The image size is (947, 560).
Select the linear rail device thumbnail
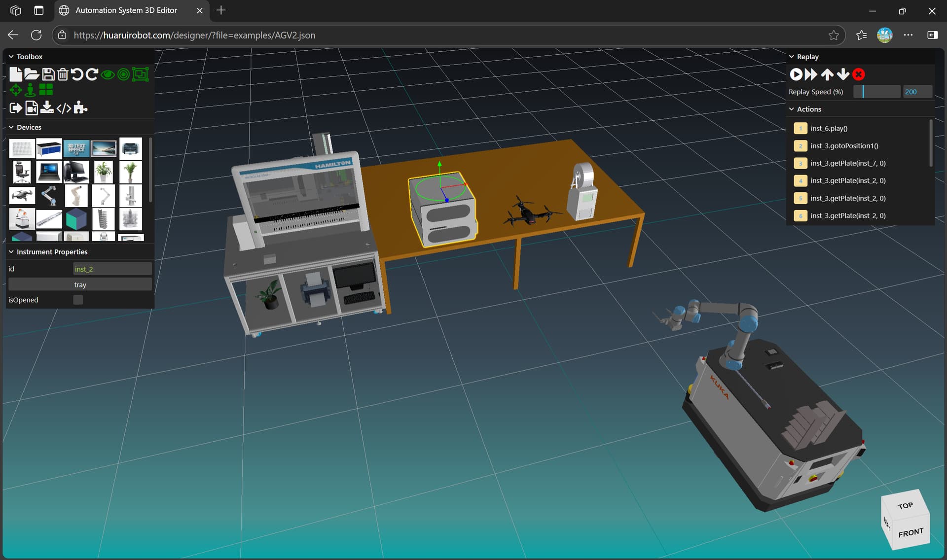[49, 219]
